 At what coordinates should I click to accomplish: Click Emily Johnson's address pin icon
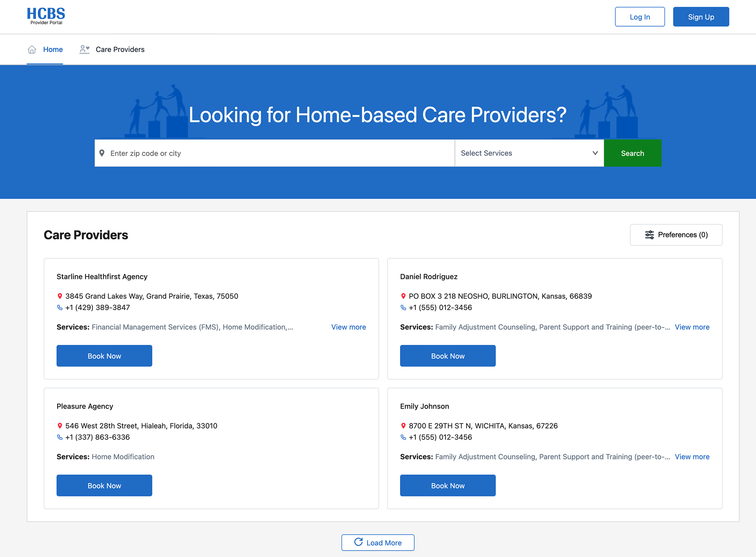tap(403, 426)
